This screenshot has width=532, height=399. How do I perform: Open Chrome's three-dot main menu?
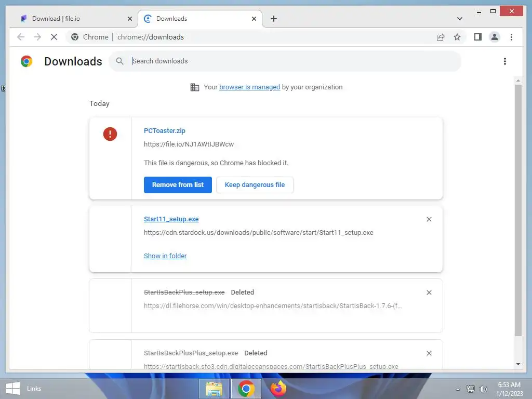[511, 37]
